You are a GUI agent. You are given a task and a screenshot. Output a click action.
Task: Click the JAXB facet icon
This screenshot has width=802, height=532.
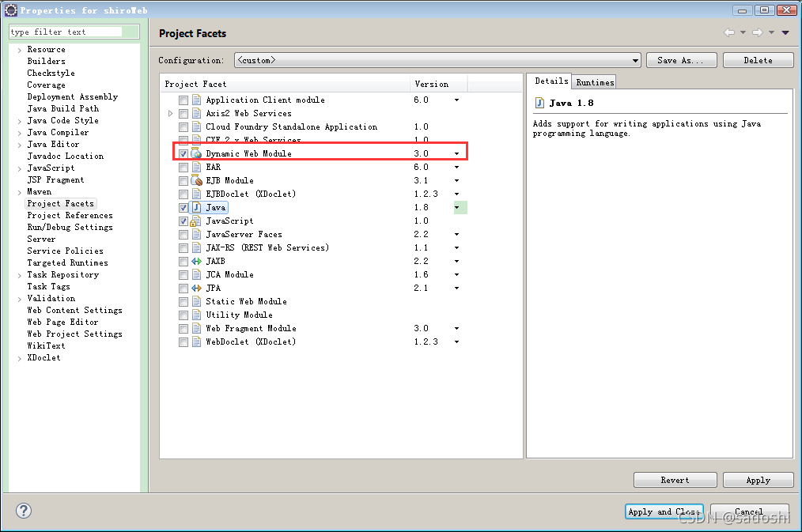197,261
